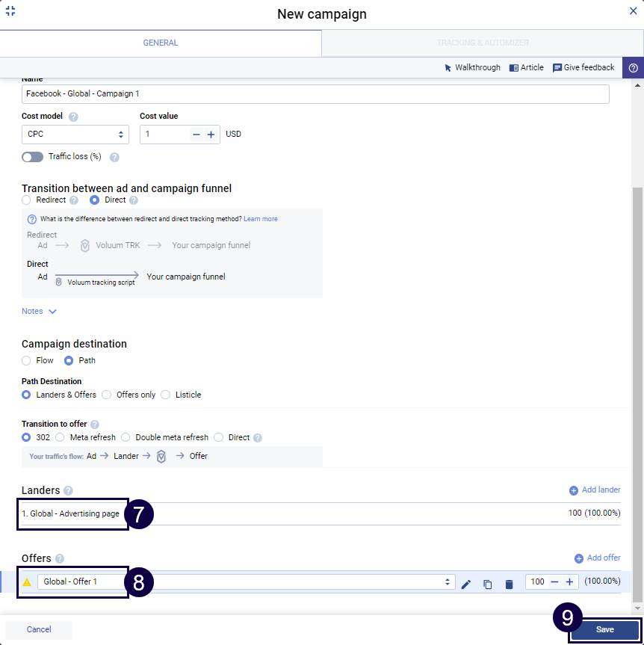Viewport: 644px width, 645px height.
Task: Delete the offer using trash icon
Action: 509,584
